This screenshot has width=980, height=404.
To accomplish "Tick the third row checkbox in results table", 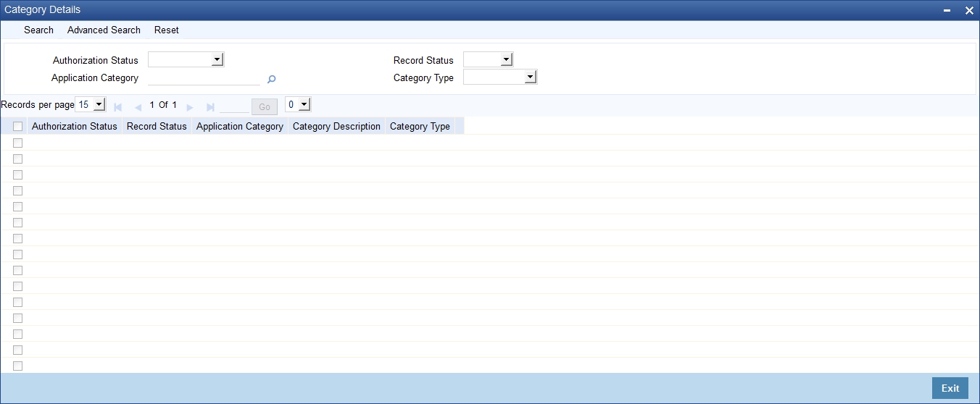I will tap(18, 174).
